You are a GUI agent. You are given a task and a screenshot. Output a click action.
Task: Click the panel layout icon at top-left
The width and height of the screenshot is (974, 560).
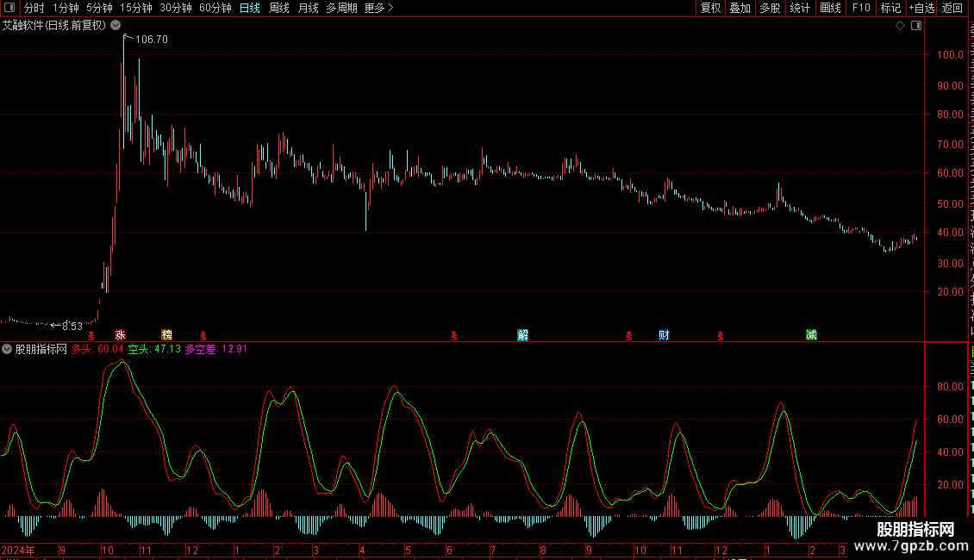(9, 8)
